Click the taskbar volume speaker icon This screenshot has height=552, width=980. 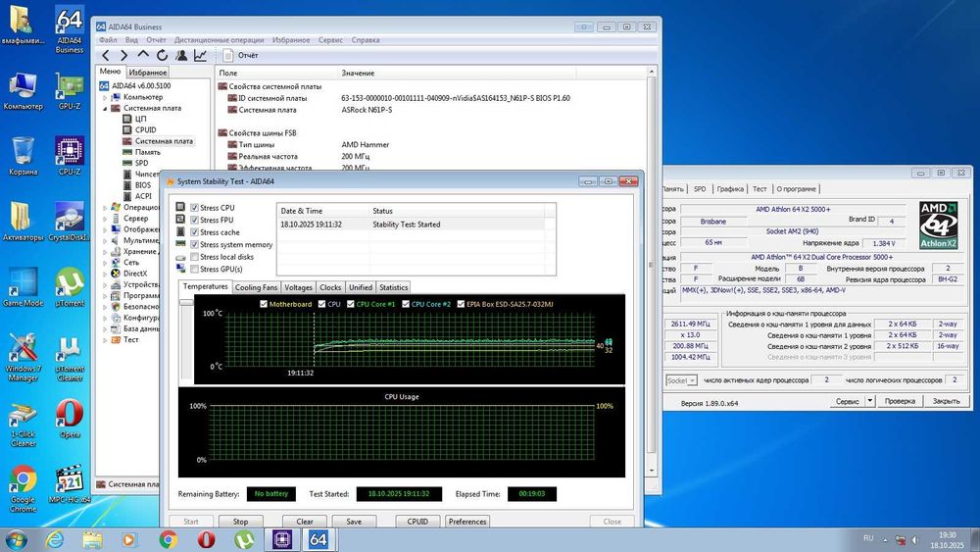point(915,539)
